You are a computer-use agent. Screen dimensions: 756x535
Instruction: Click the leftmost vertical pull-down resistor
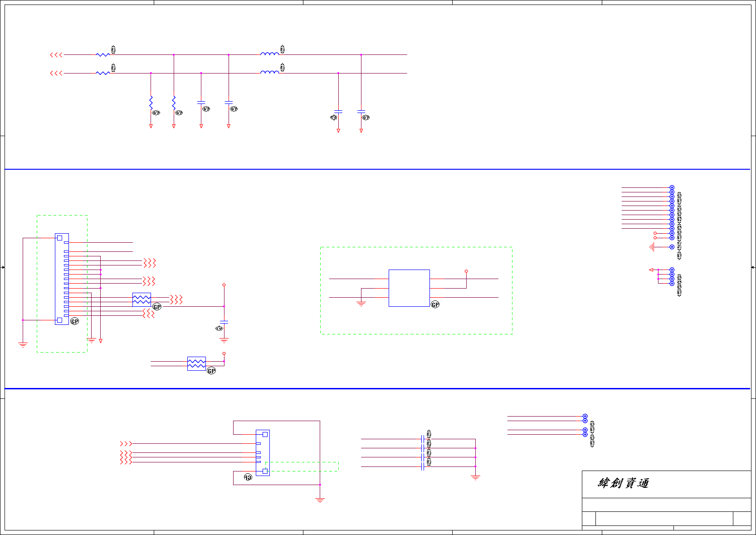coord(151,103)
